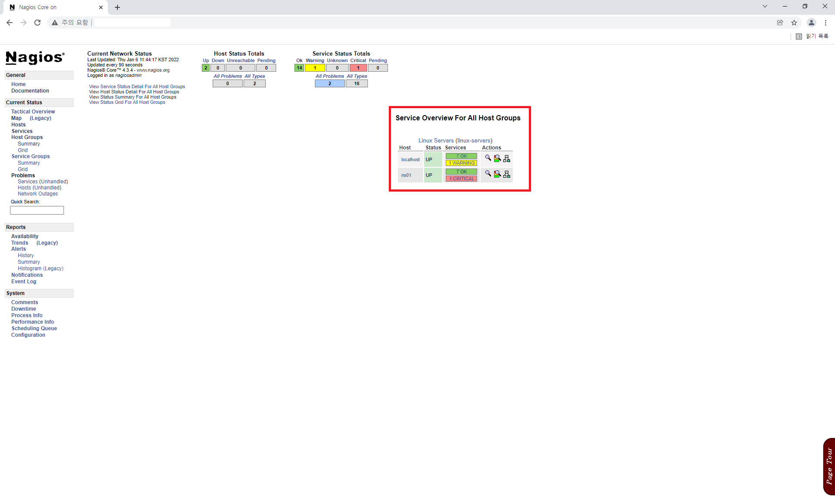Click the yellow Warning count box
Screen dimensions: 835x504
[x=315, y=68]
